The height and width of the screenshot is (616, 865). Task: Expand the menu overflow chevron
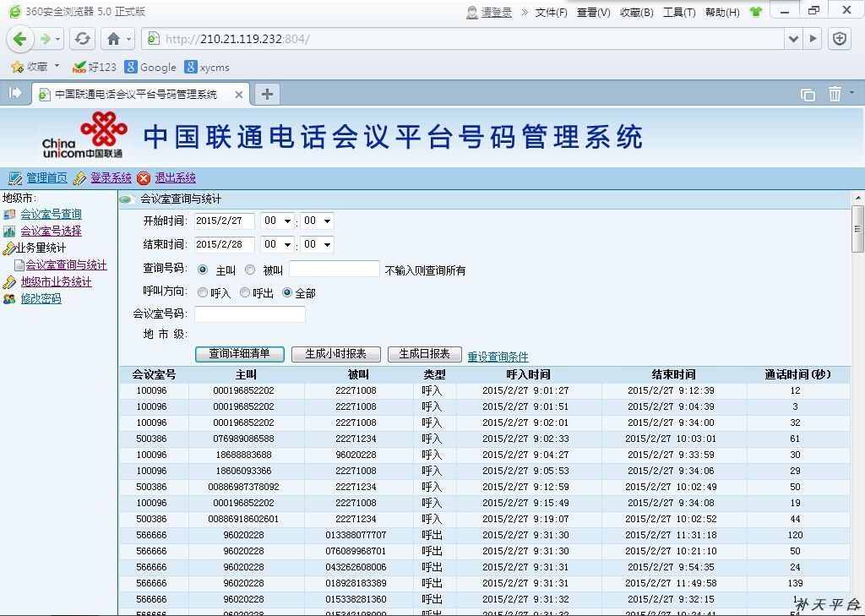525,12
